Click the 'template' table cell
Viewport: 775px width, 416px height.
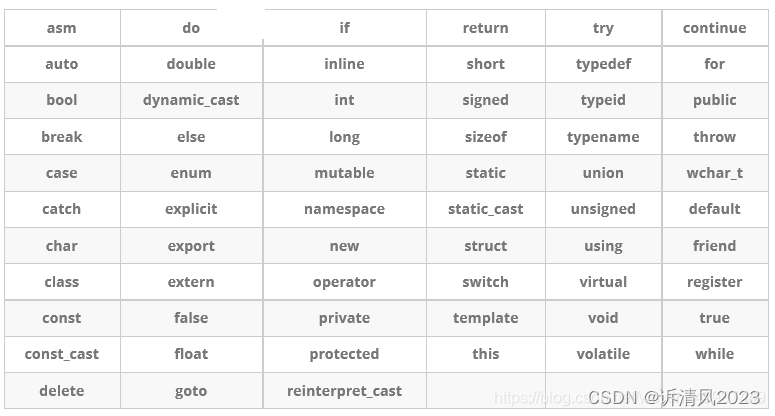(x=486, y=318)
